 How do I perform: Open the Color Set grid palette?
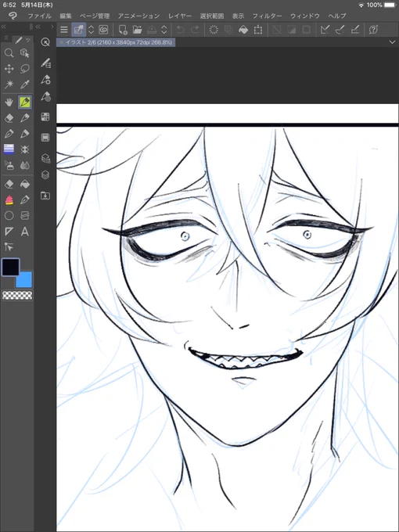pos(45,117)
